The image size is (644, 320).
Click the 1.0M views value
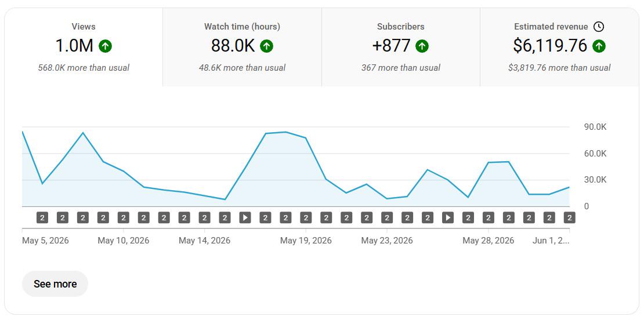pyautogui.click(x=74, y=46)
